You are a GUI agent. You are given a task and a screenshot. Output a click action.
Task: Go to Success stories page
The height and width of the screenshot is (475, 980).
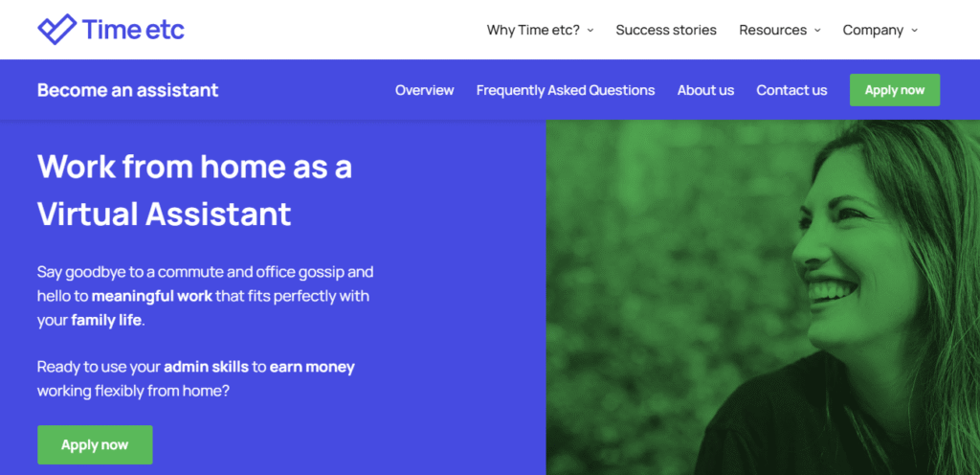click(666, 30)
